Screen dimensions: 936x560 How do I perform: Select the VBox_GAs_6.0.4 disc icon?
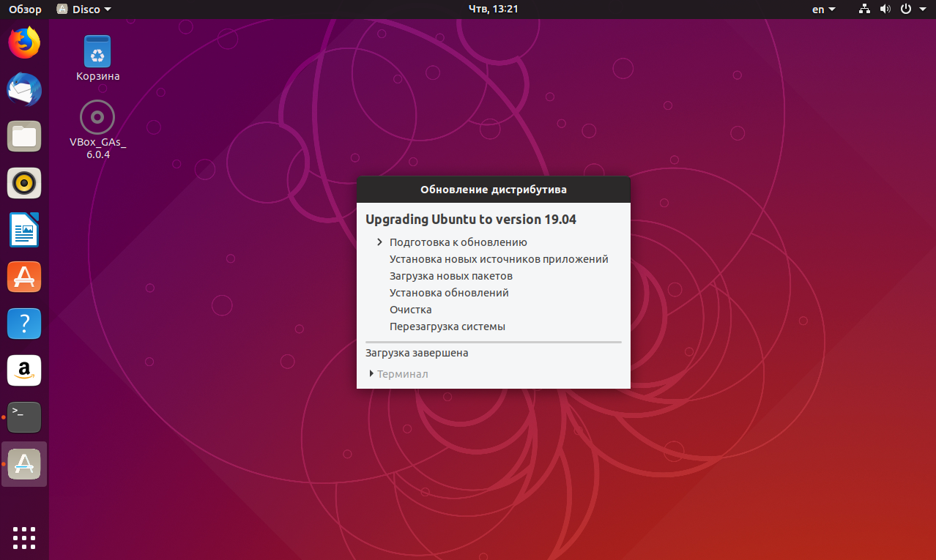pyautogui.click(x=97, y=130)
